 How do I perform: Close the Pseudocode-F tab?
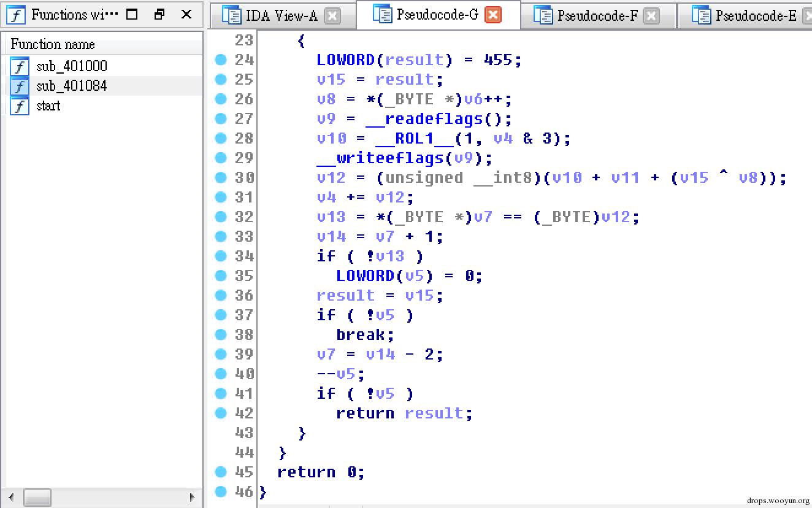tap(652, 16)
